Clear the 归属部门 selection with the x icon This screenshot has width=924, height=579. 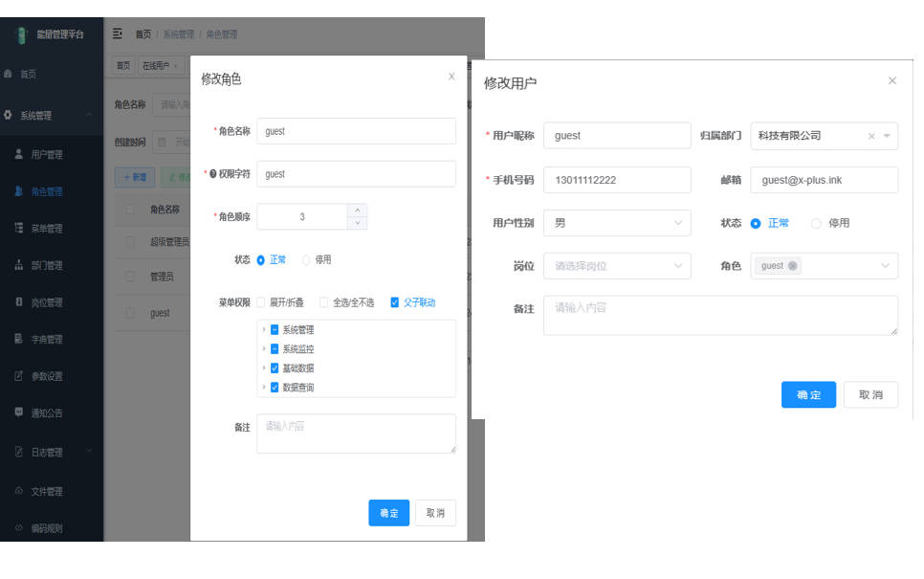[x=871, y=136]
